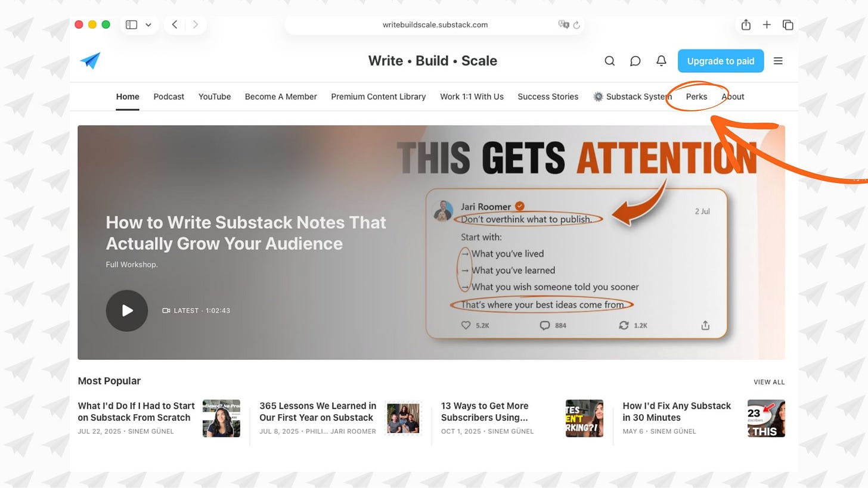Open Work 1:1 With Us tab
The image size is (868, 488).
tap(472, 97)
